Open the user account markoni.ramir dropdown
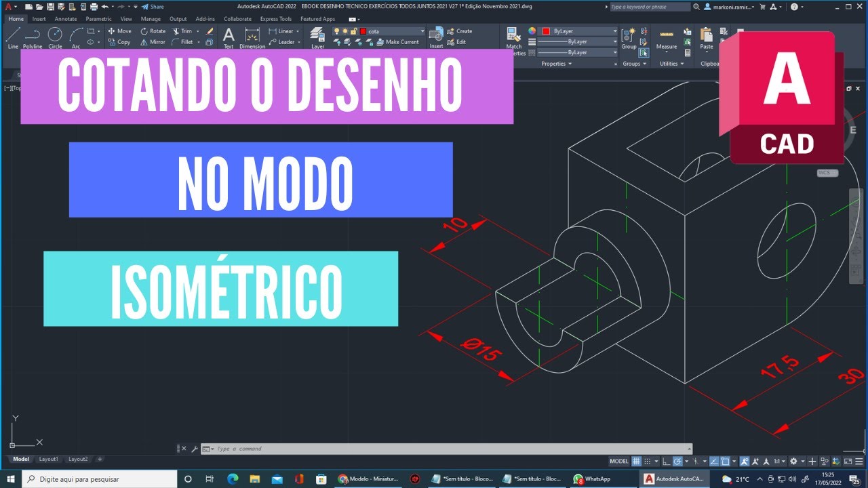The height and width of the screenshot is (488, 868). point(728,7)
